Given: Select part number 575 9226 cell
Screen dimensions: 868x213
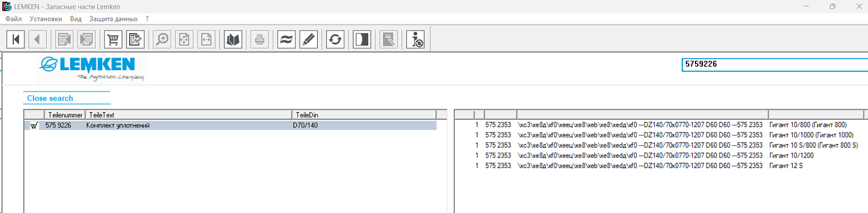Looking at the screenshot, I should [58, 126].
